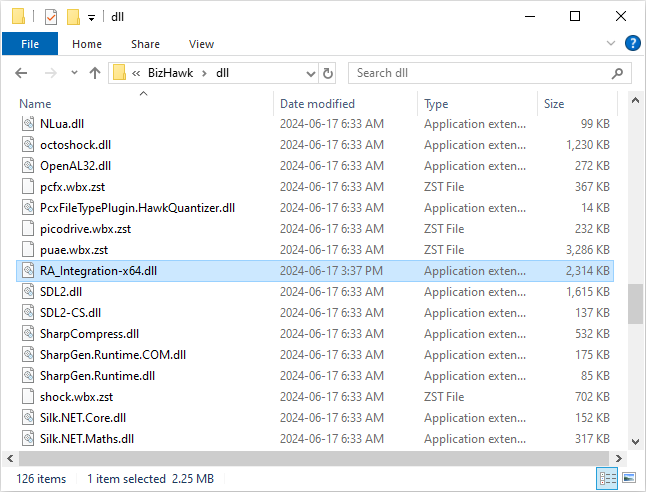Sort by the Name column header
Image resolution: width=646 pixels, height=492 pixels.
tap(35, 104)
